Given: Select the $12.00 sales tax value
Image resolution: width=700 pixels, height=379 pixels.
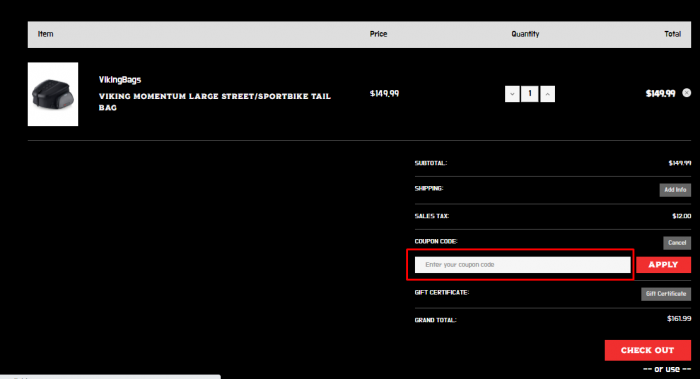Looking at the screenshot, I should [x=681, y=216].
